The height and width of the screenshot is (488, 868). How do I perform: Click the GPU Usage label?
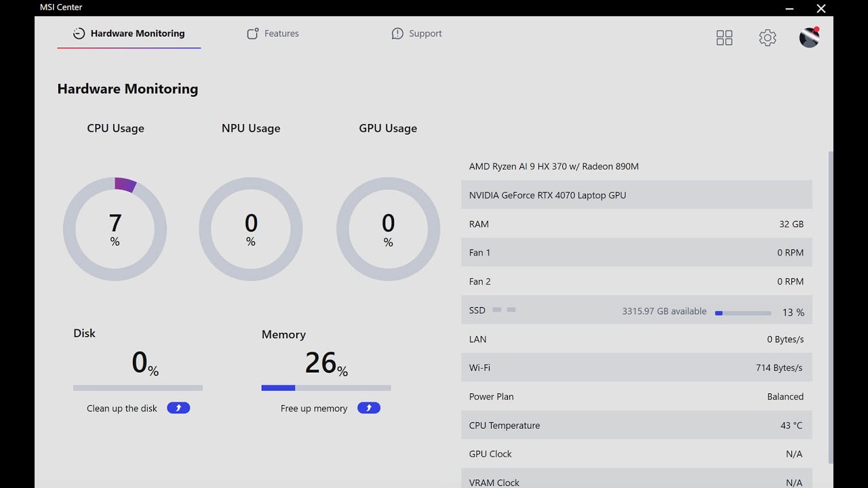pos(388,128)
